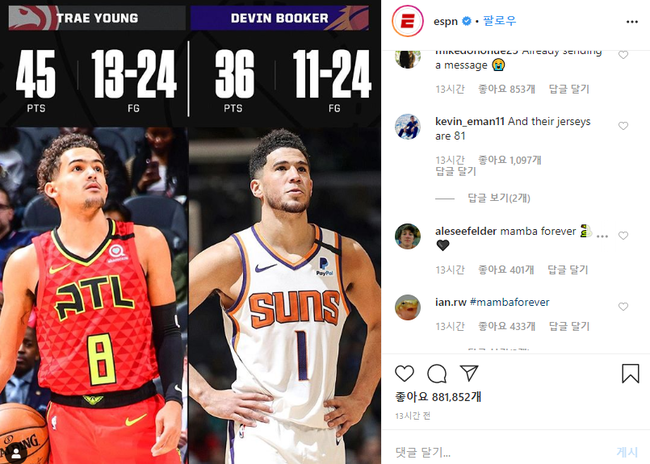Open kevin_eman11's profile picture
This screenshot has width=650, height=464.
[407, 126]
